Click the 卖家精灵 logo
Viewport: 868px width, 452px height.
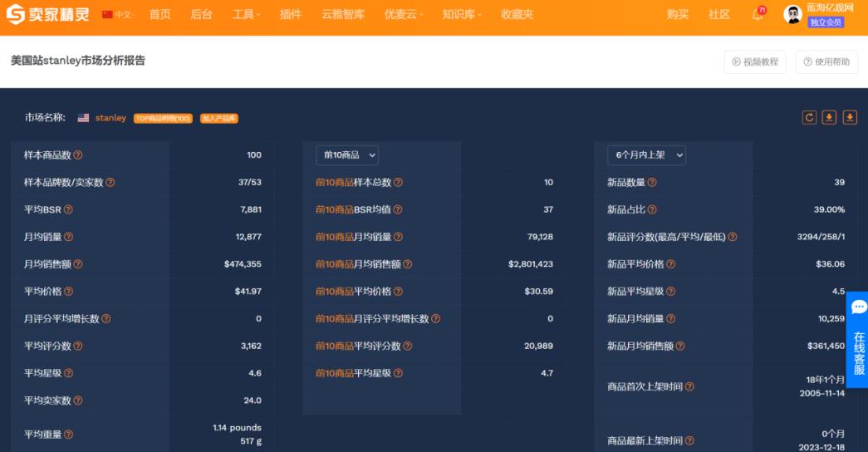click(x=47, y=14)
